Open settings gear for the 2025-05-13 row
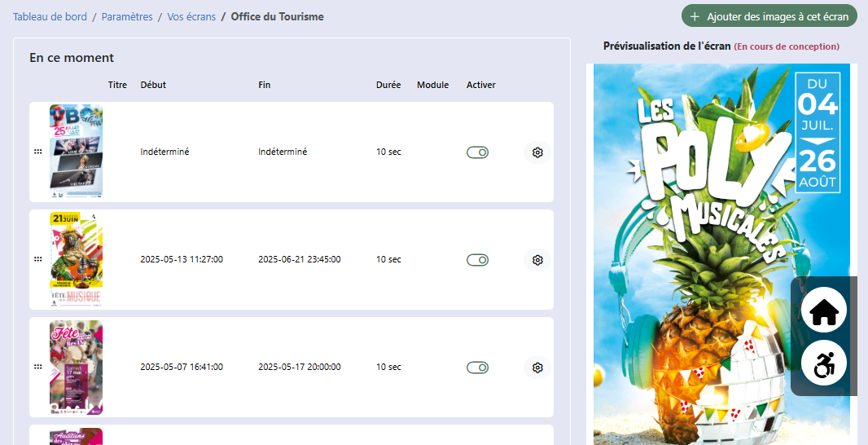Image resolution: width=868 pixels, height=445 pixels. (x=537, y=260)
